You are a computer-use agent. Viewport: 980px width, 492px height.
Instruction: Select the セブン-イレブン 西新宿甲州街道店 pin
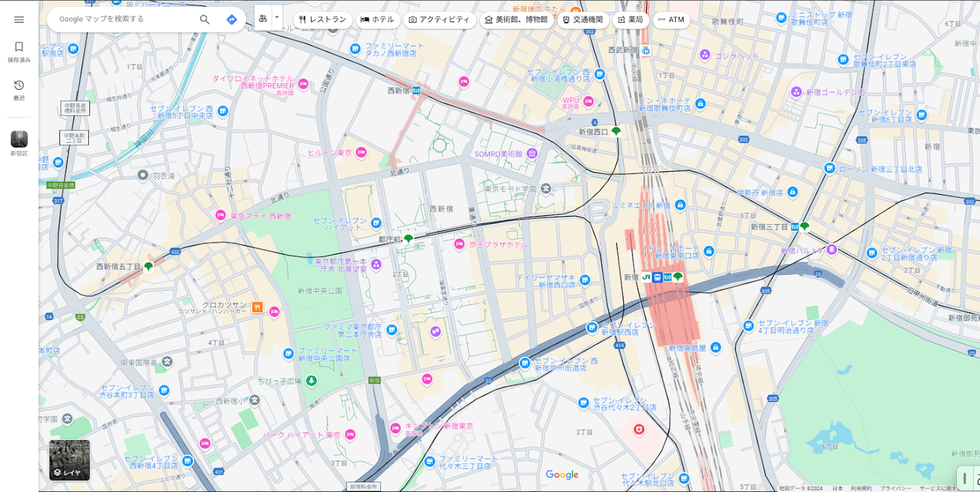tap(525, 363)
